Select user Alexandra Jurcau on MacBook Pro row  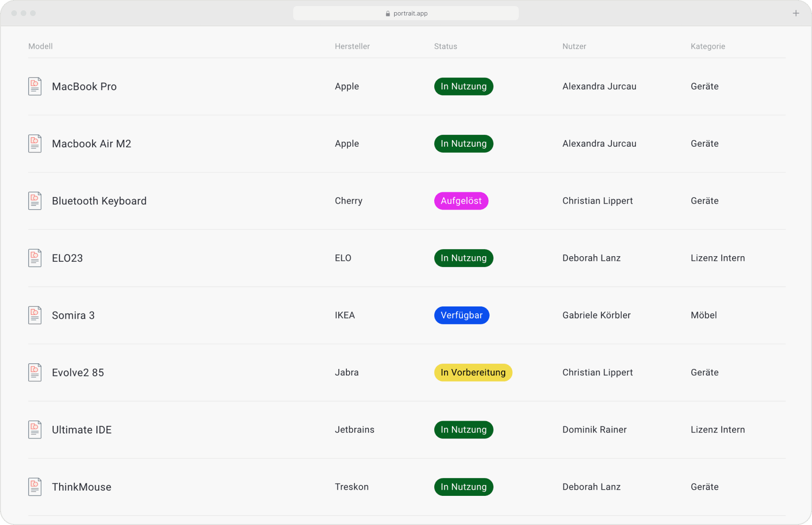click(x=599, y=86)
